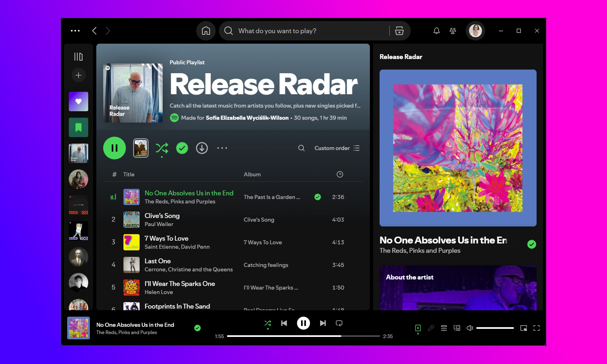Create a new playlist with the plus icon
The height and width of the screenshot is (364, 607).
click(x=79, y=75)
